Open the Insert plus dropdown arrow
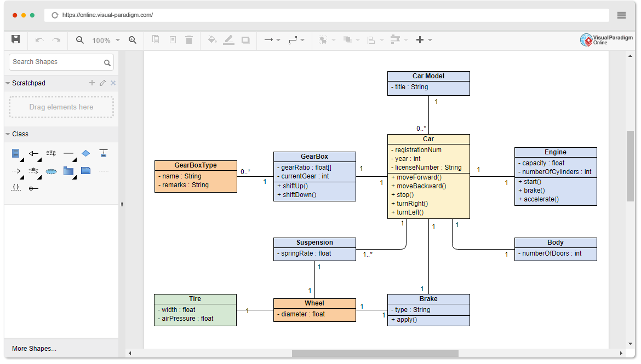The height and width of the screenshot is (364, 641). [430, 40]
